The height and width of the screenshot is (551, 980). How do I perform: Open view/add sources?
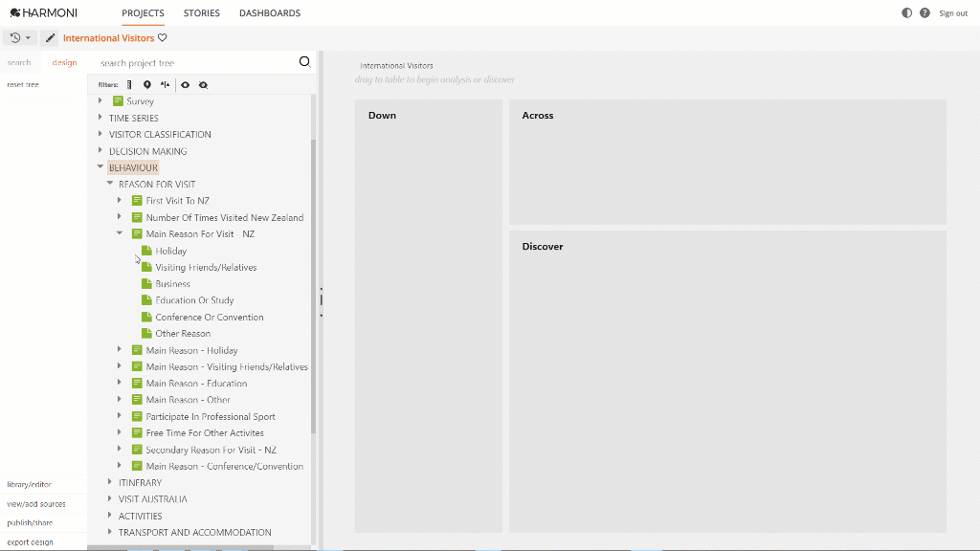pyautogui.click(x=36, y=503)
